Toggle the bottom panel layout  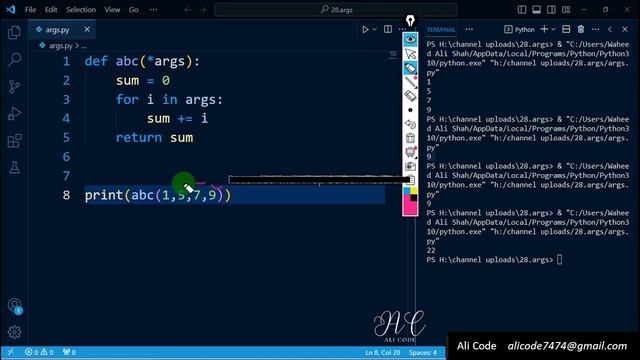536,9
